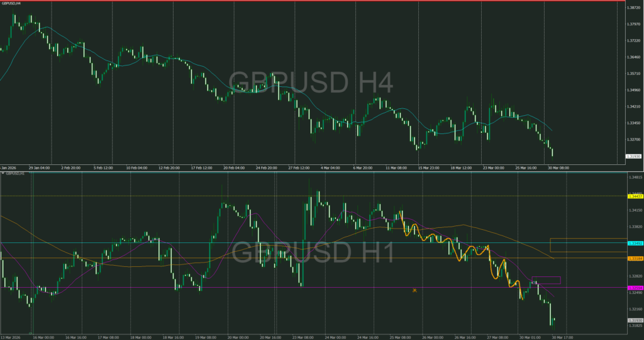This screenshot has width=644, height=340.
Task: Click the orange star marker on H1 chart
Action: [414, 291]
